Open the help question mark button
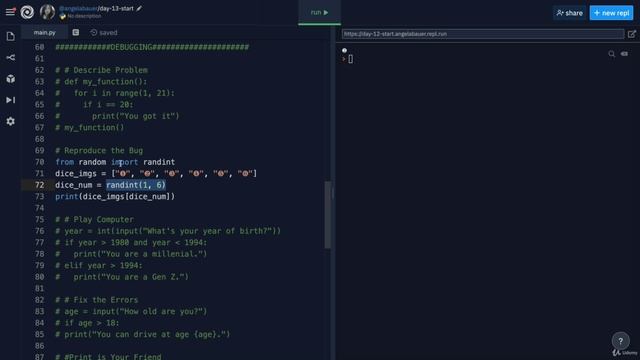The height and width of the screenshot is (360, 640). click(x=620, y=341)
